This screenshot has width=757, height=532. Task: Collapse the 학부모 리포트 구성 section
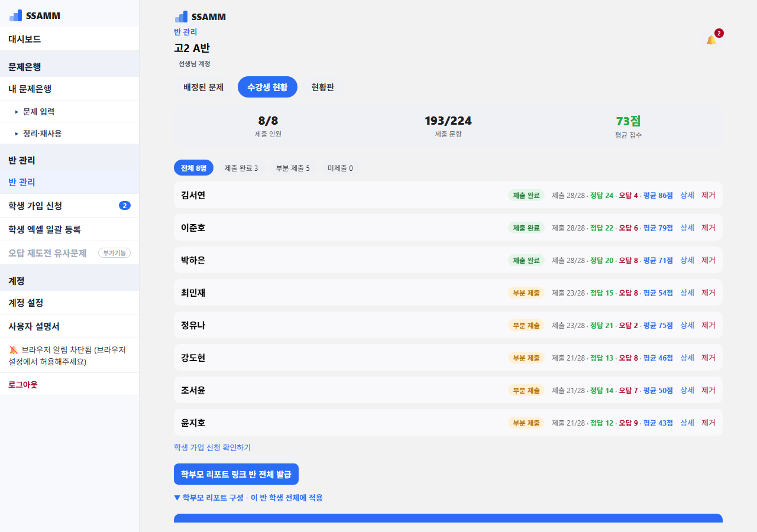click(248, 498)
